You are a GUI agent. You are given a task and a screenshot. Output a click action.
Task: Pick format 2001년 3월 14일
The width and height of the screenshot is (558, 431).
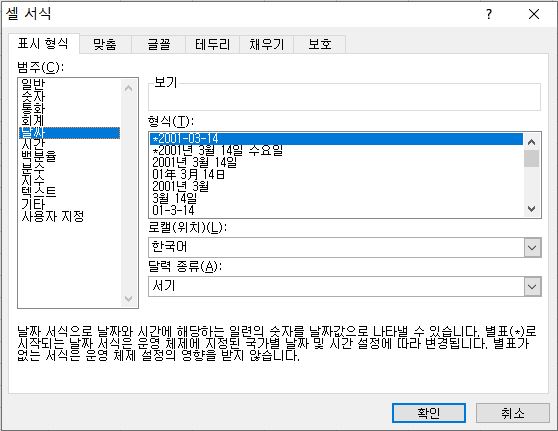click(336, 163)
